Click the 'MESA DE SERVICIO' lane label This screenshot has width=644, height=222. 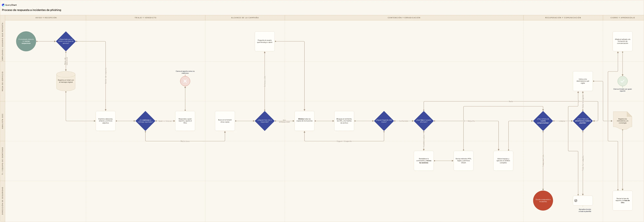click(2, 81)
